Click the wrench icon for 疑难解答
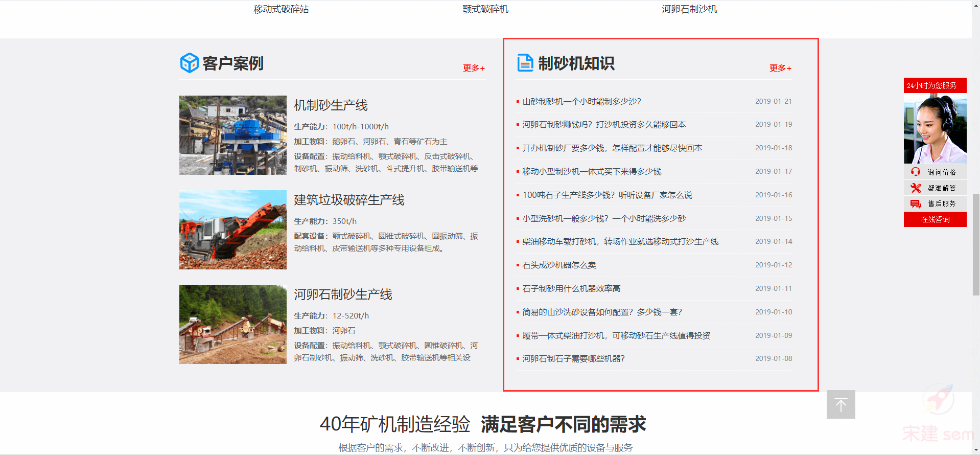The height and width of the screenshot is (455, 980). (x=916, y=188)
